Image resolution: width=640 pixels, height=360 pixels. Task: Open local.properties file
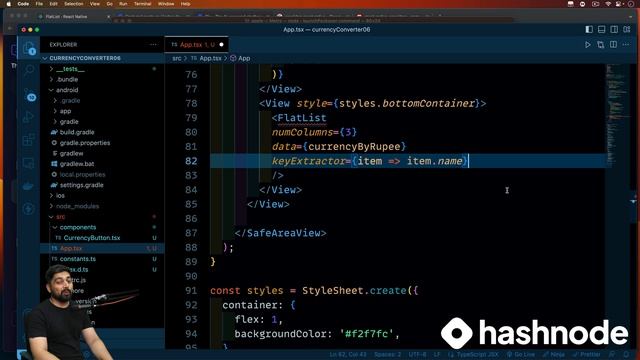tap(82, 174)
